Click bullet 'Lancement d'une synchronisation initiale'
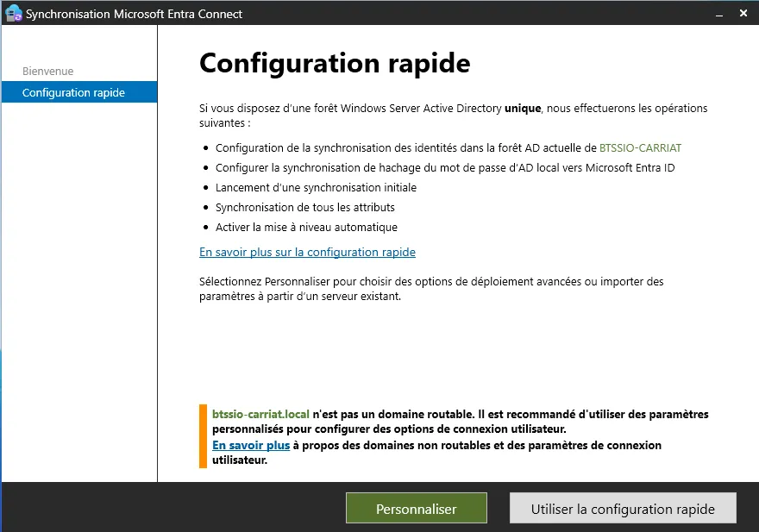This screenshot has width=759, height=532. point(316,188)
